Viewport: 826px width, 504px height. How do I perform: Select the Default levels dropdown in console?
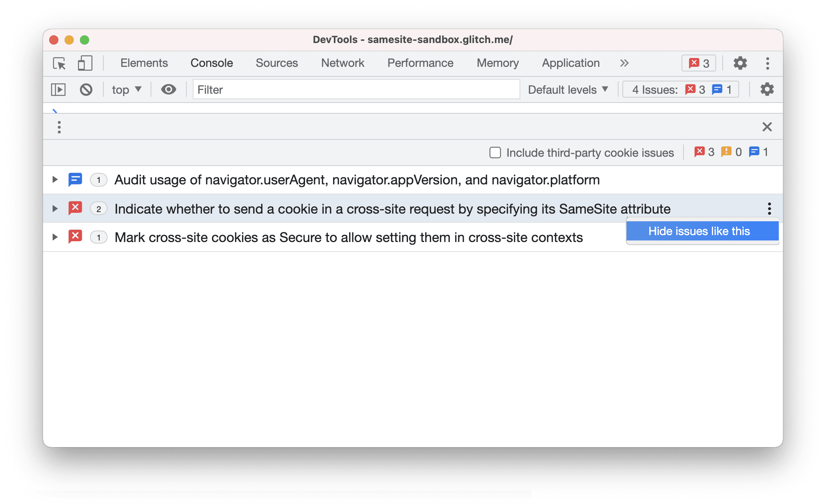point(566,90)
